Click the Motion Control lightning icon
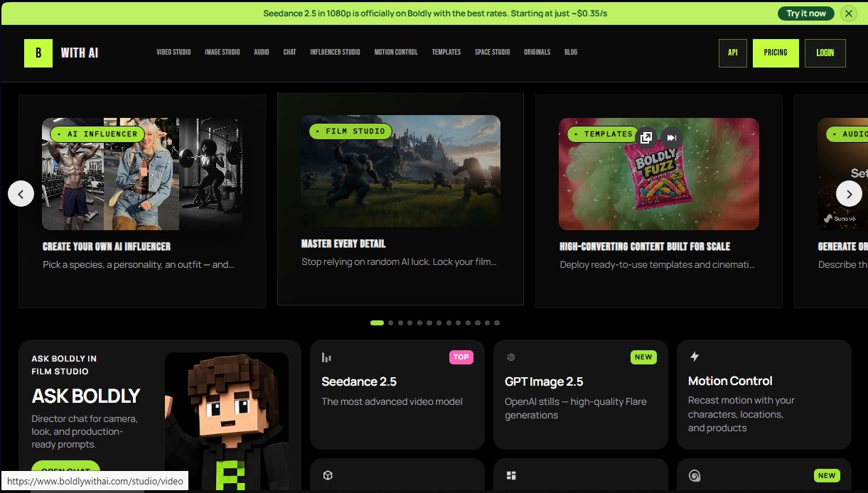Viewport: 868px width, 493px height. coord(695,357)
